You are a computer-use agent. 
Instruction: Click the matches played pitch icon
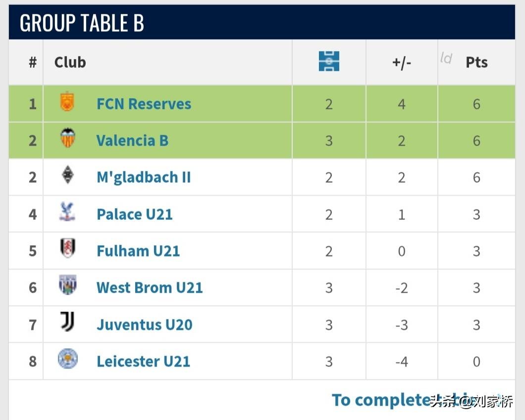tap(329, 62)
